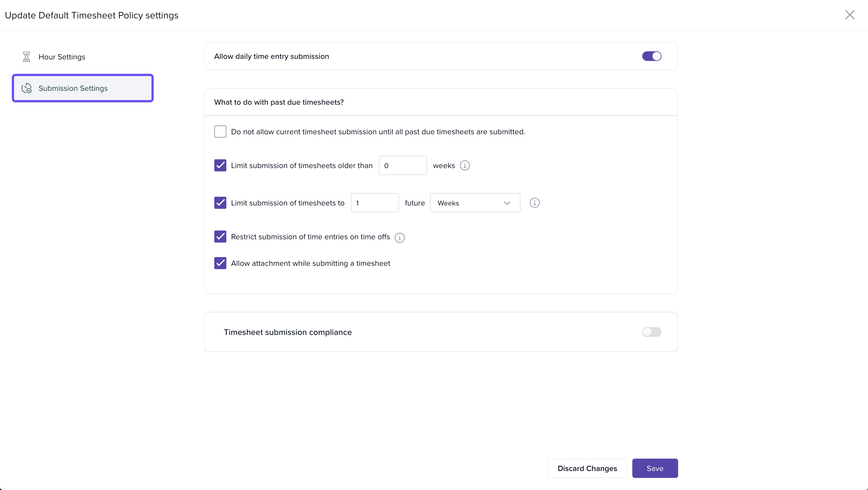Disable daily time entry submission toggle

point(651,56)
